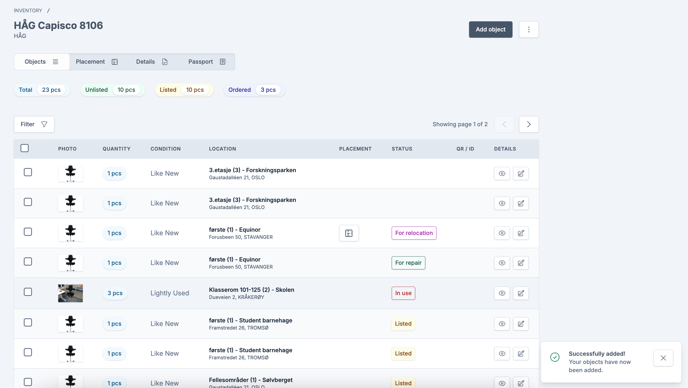Switch to the Placement tab
This screenshot has height=388, width=688.
click(97, 61)
